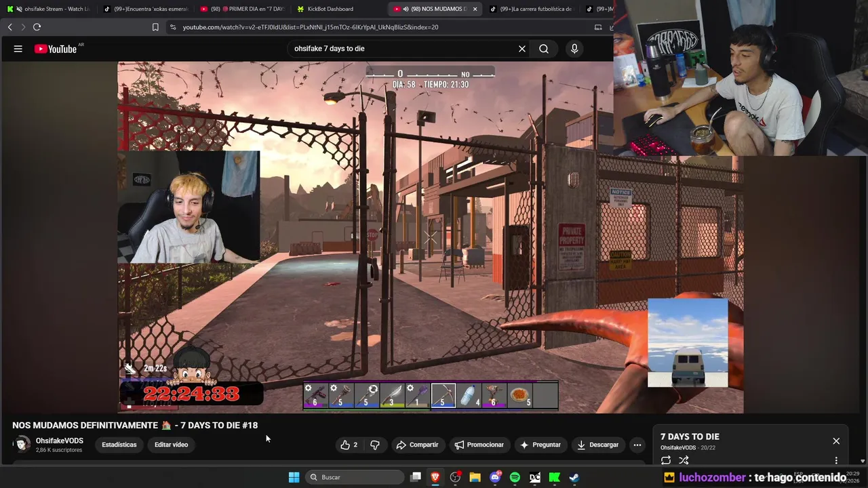Viewport: 868px width, 488px height.
Task: Open Discord from the taskbar
Action: click(x=495, y=477)
